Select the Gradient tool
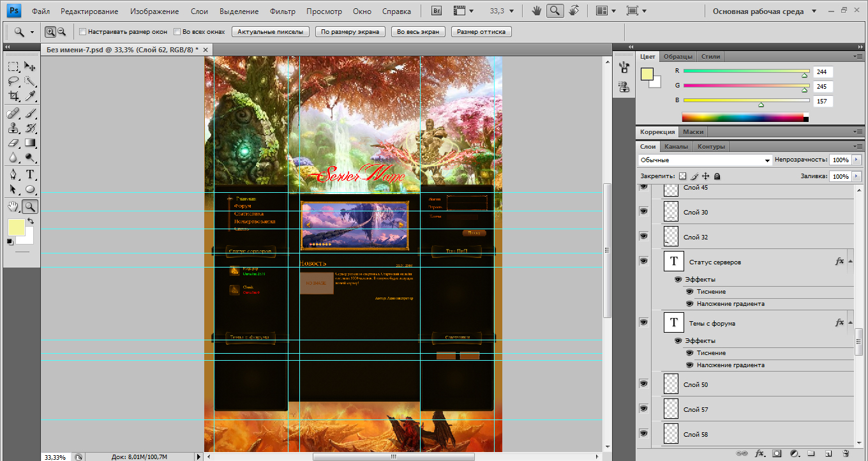868x461 pixels. (x=30, y=142)
